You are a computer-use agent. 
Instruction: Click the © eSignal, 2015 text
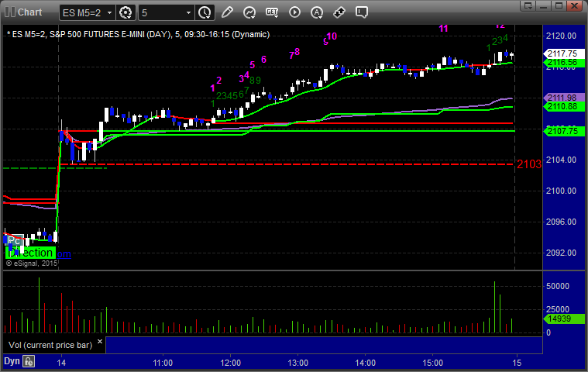pyautogui.click(x=32, y=263)
